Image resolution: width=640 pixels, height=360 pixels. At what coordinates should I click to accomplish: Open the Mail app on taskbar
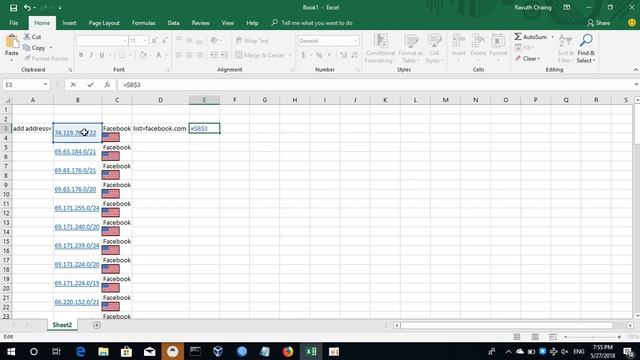click(149, 351)
